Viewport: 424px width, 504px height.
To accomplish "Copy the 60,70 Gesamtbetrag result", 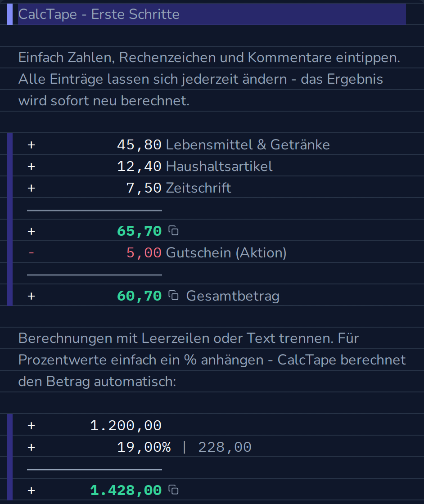I will pos(174,295).
